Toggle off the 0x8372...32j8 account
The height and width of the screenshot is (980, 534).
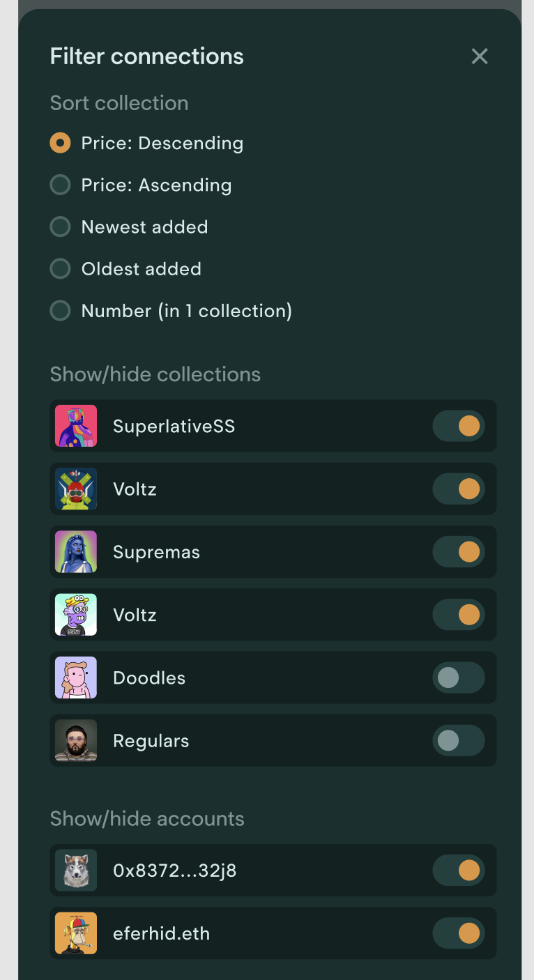458,870
